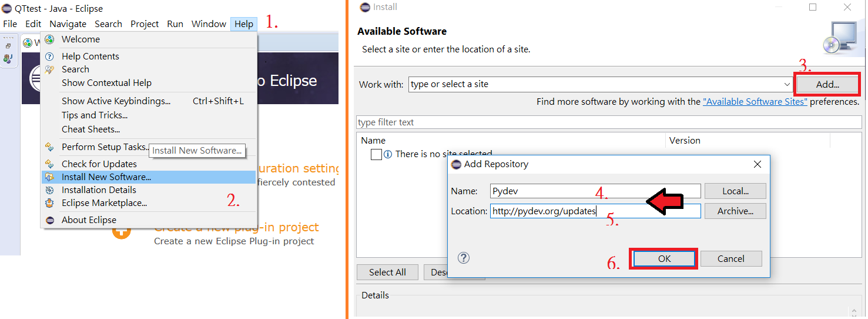The height and width of the screenshot is (319, 868).
Task: Close the Add Repository dialog
Action: pos(757,164)
